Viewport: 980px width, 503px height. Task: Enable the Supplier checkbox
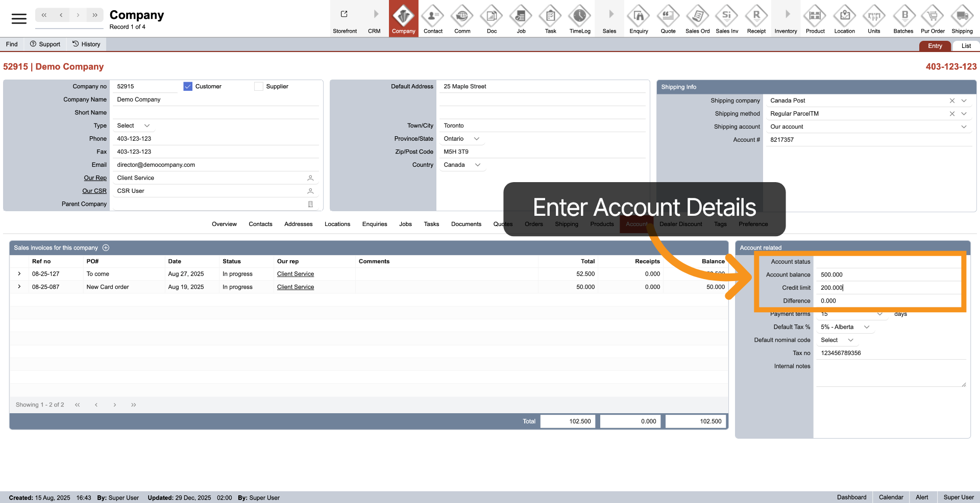click(259, 87)
